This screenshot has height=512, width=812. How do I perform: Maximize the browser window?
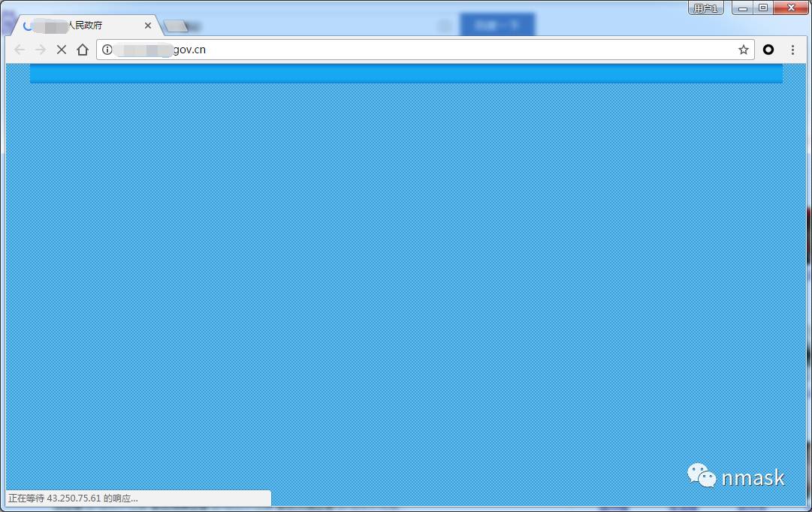[763, 8]
